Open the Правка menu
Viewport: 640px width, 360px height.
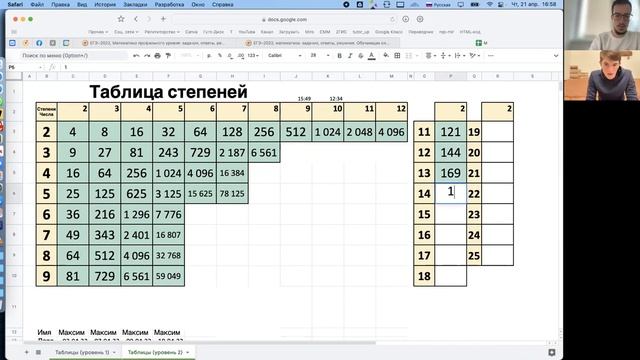tap(60, 4)
